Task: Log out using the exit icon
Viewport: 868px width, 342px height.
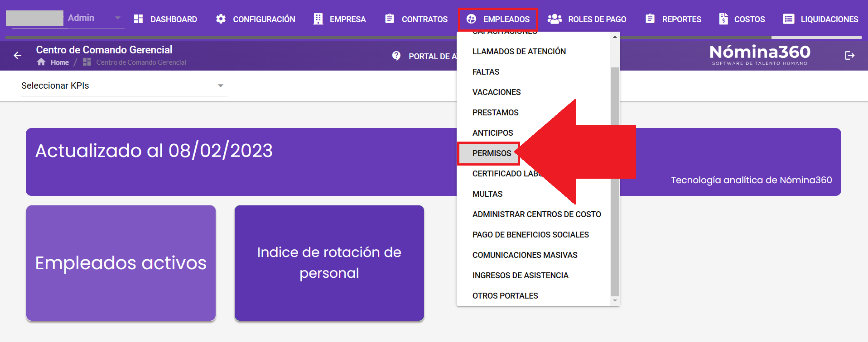Action: coord(850,55)
